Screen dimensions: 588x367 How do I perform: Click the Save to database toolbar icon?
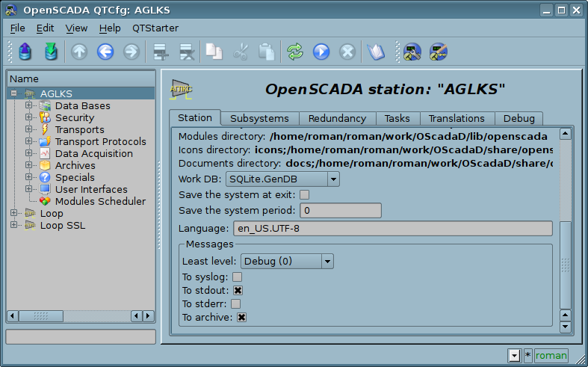(x=51, y=52)
